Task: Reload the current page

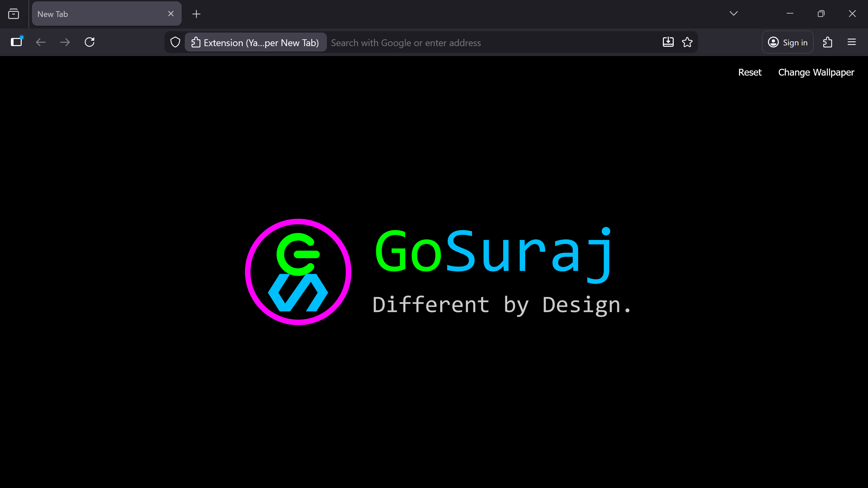Action: point(89,42)
